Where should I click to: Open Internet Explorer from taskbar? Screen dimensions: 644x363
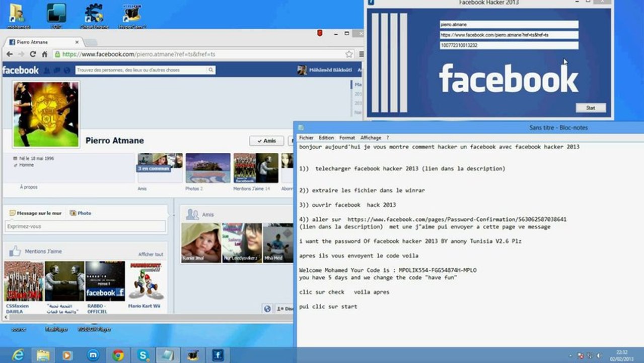[x=18, y=355]
